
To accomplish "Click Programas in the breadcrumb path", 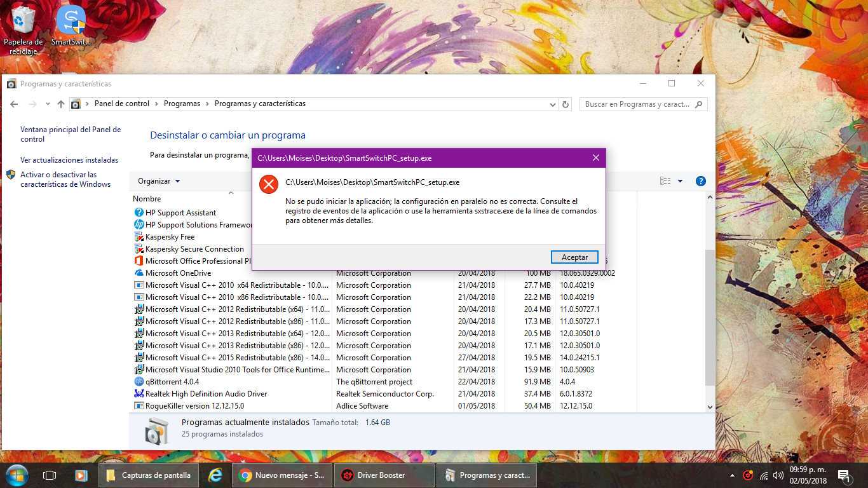I will [182, 104].
